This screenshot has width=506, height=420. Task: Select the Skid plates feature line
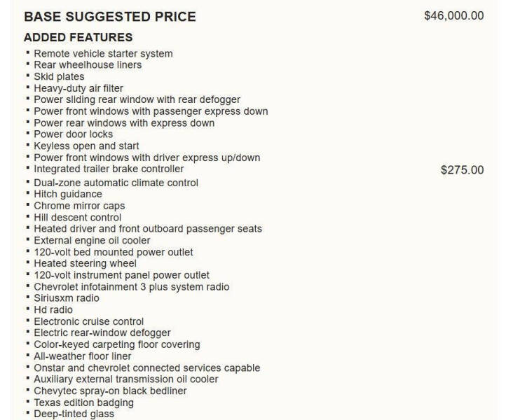(x=59, y=77)
